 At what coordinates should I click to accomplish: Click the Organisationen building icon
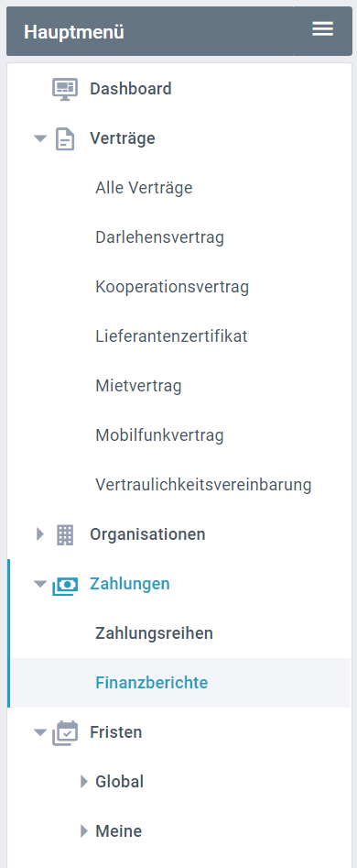(x=65, y=534)
